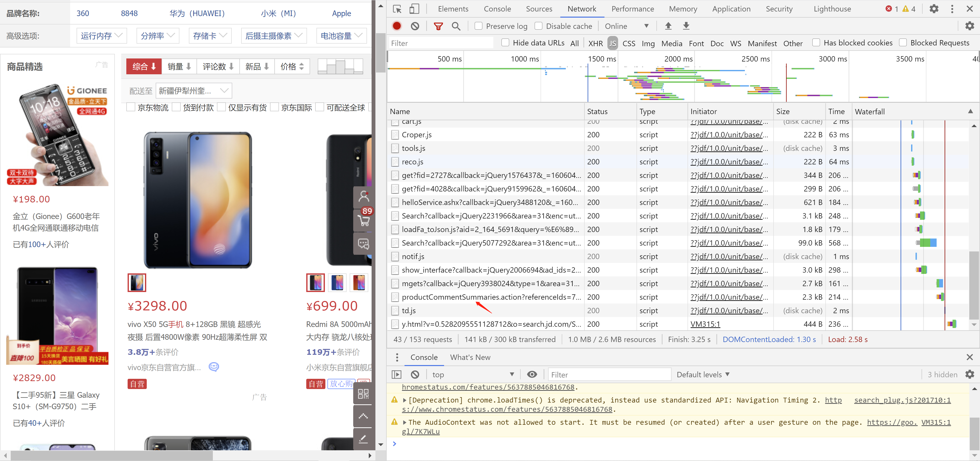
Task: Open network search magnifier icon
Action: coord(456,26)
